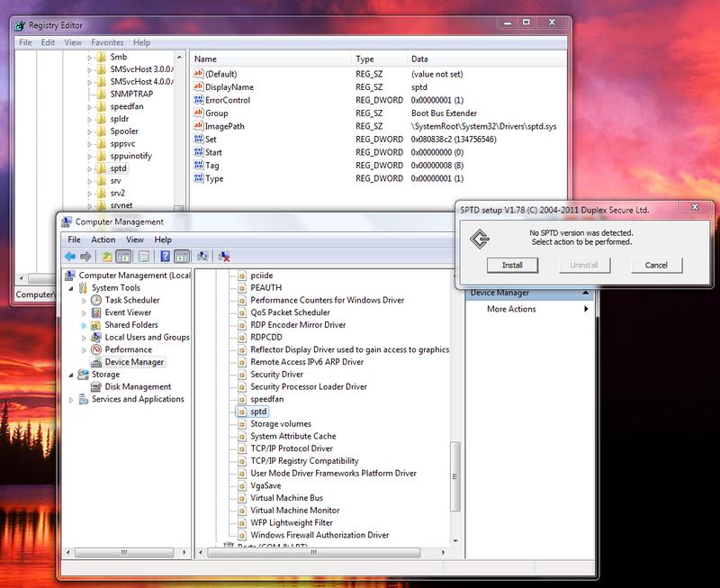The width and height of the screenshot is (720, 588).
Task: Click the Scan for hardware changes icon
Action: (x=203, y=257)
